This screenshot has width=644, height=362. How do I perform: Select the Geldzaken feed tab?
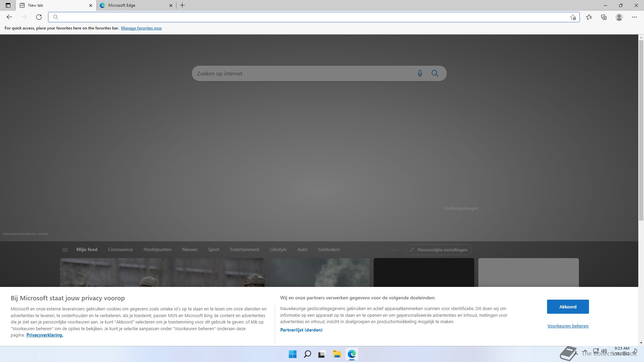coord(329,249)
